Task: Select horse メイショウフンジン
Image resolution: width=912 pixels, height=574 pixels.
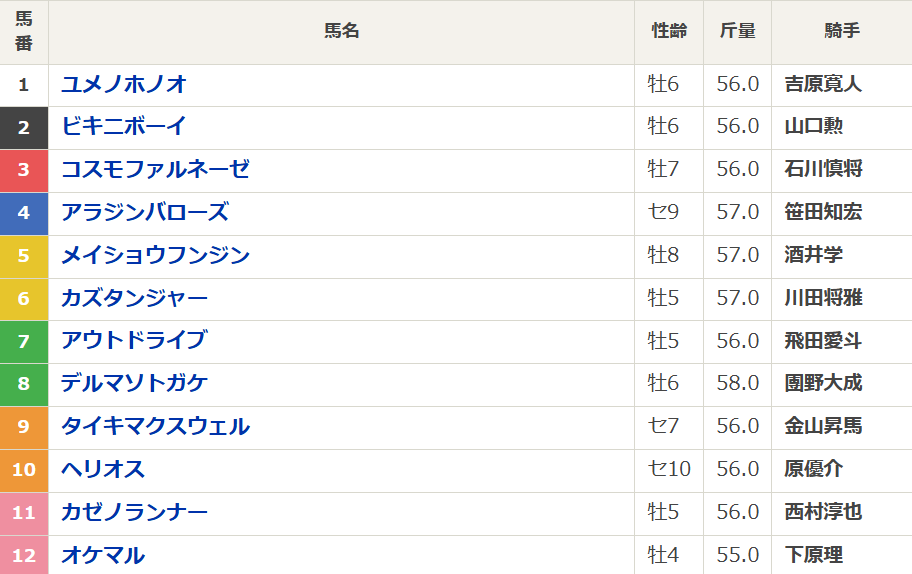Action: pyautogui.click(x=155, y=255)
